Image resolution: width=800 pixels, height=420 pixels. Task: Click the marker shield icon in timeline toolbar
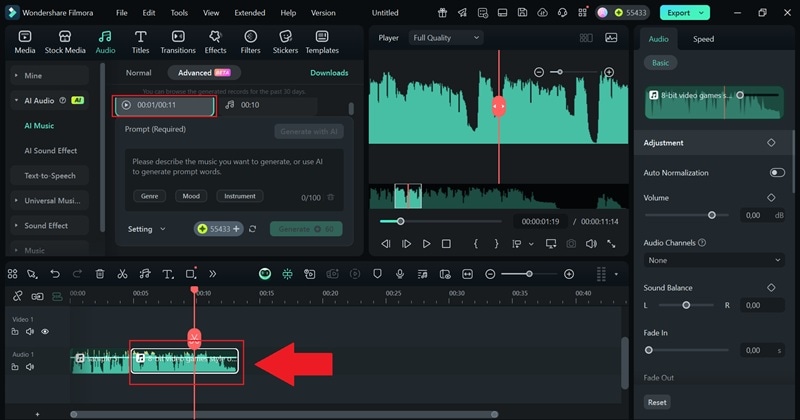377,274
